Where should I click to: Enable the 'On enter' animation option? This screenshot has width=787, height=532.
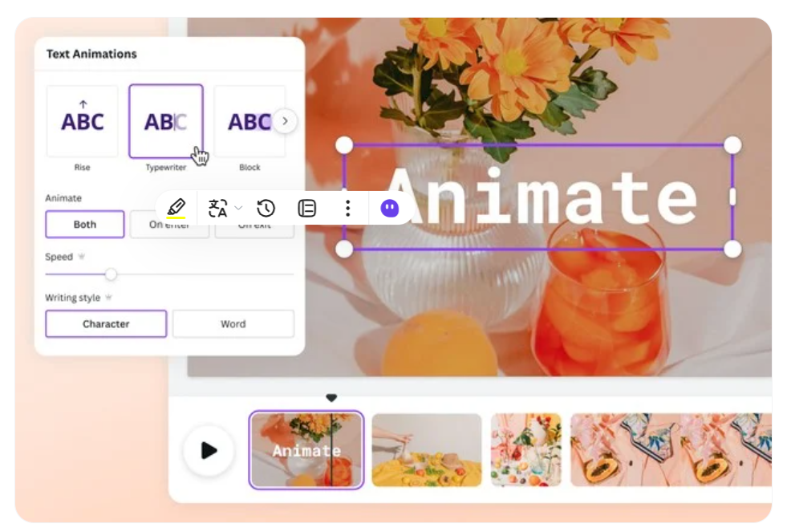pos(169,225)
